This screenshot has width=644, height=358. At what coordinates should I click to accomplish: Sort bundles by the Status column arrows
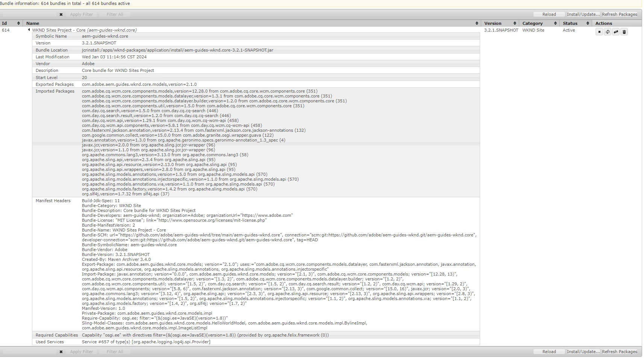tap(588, 23)
